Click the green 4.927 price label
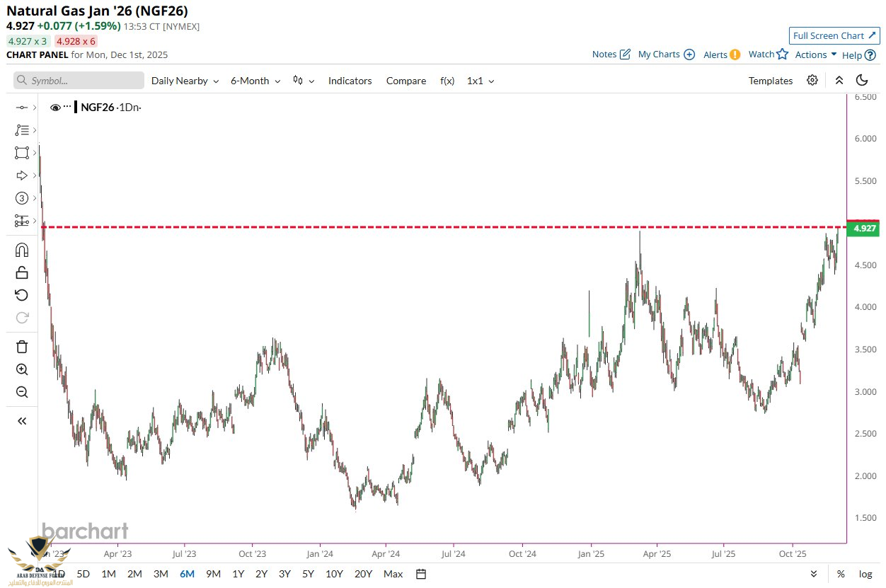 [865, 229]
